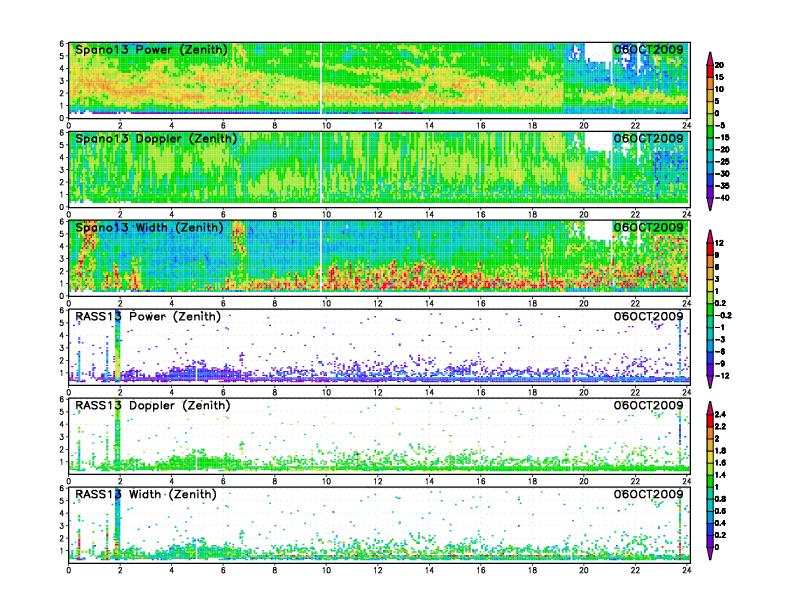Click hour tick '18' under the RASS13 Power panel

(x=532, y=392)
